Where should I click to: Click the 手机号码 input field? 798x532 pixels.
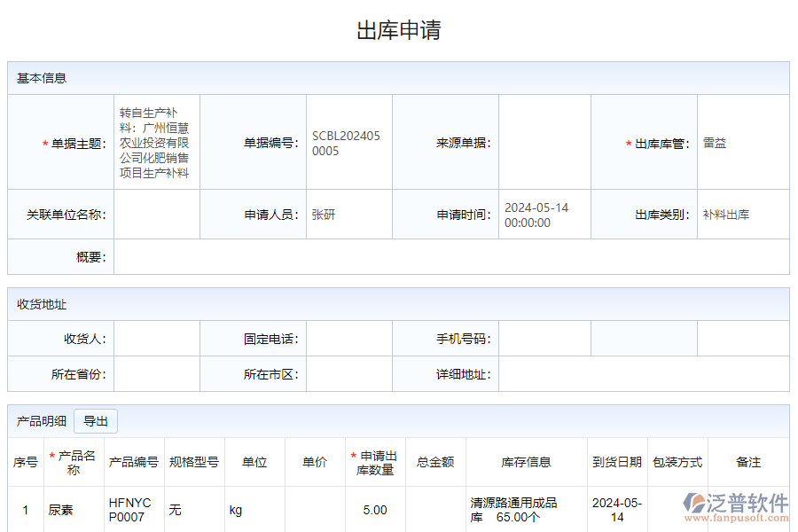click(544, 338)
